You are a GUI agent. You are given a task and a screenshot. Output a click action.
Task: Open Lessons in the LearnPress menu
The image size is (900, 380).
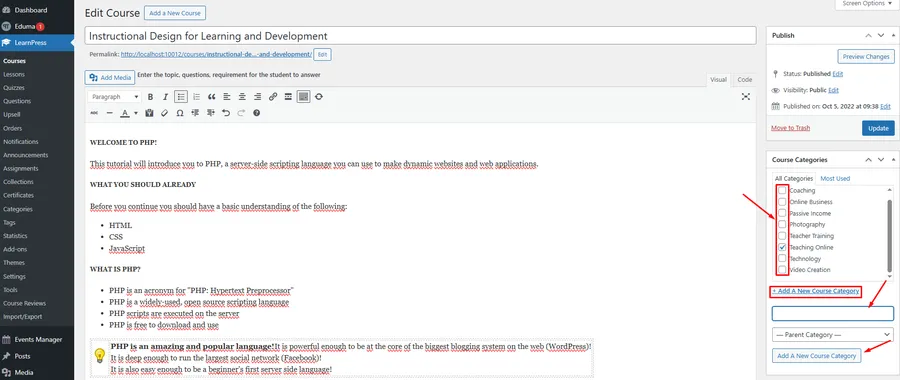point(14,74)
